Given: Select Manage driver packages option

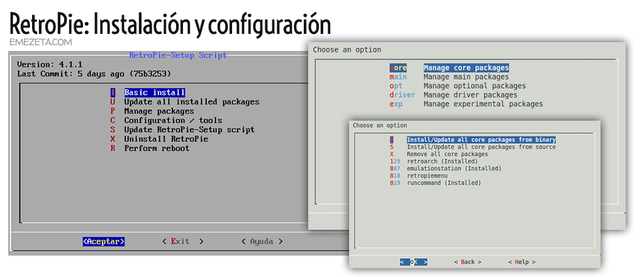Looking at the screenshot, I should click(x=453, y=95).
